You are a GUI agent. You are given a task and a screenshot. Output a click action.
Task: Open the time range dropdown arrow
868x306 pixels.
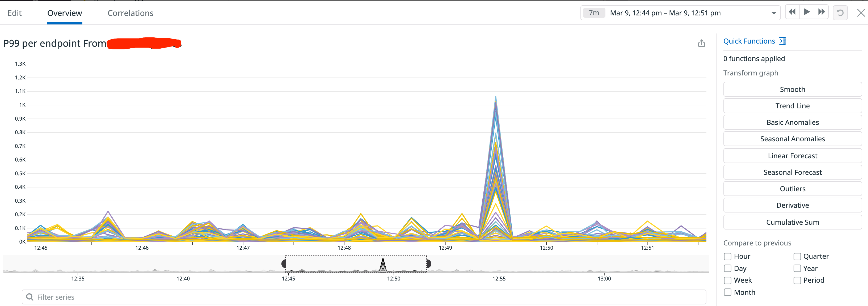pyautogui.click(x=774, y=13)
